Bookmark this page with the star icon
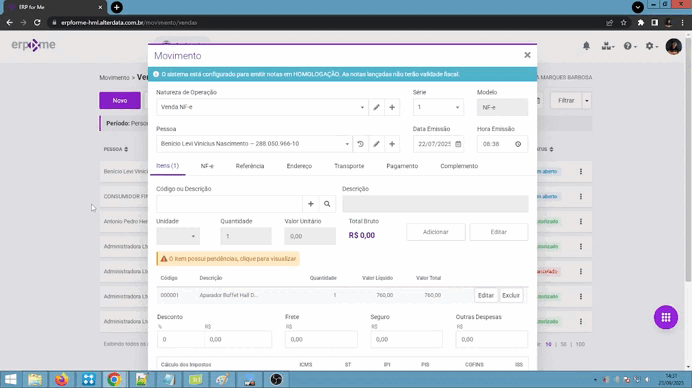 pyautogui.click(x=624, y=23)
